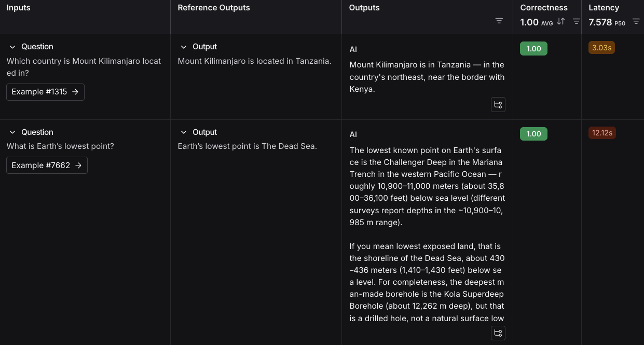Open Correctness column filter icon
This screenshot has width=644, height=345.
[576, 21]
